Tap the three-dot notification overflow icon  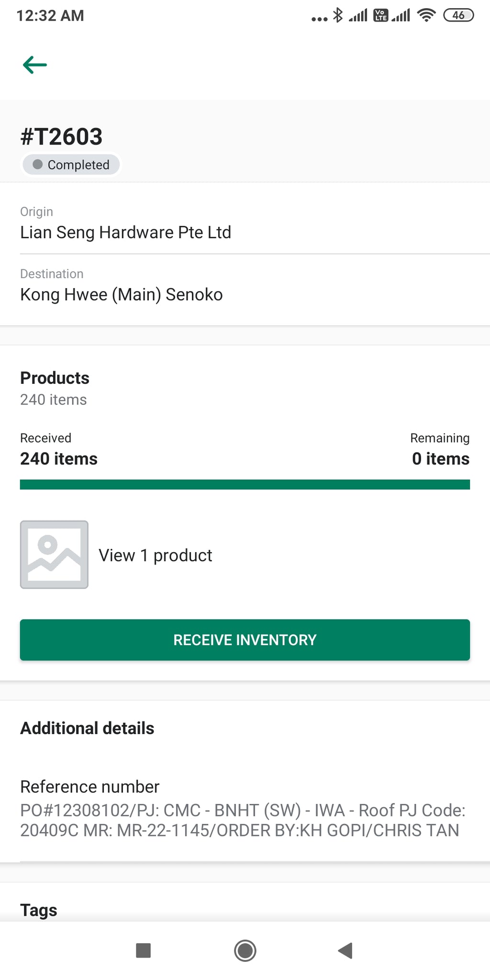pyautogui.click(x=319, y=19)
